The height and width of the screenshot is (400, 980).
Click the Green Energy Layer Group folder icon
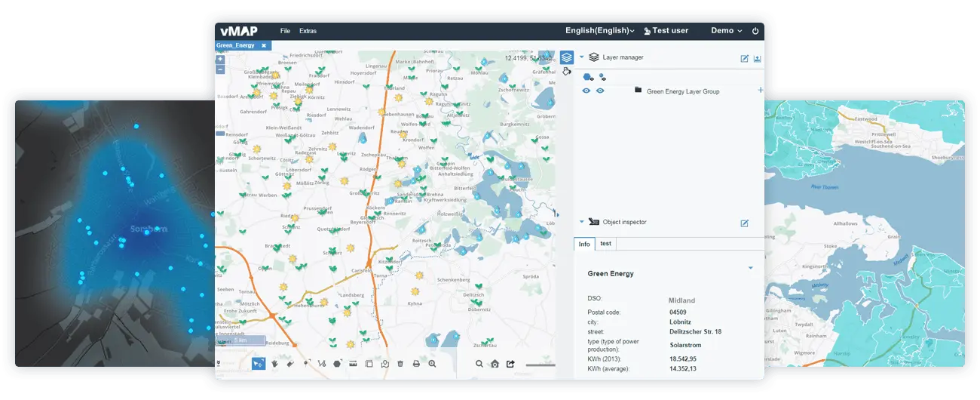(638, 90)
